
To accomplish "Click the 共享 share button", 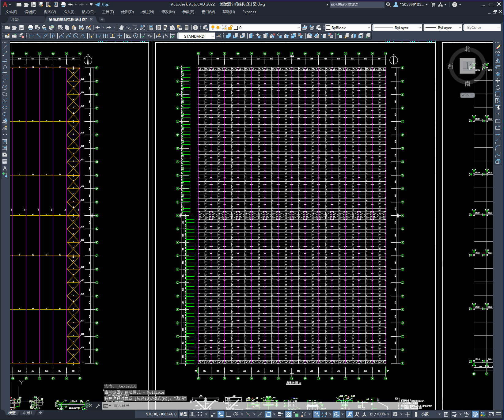I will click(102, 5).
